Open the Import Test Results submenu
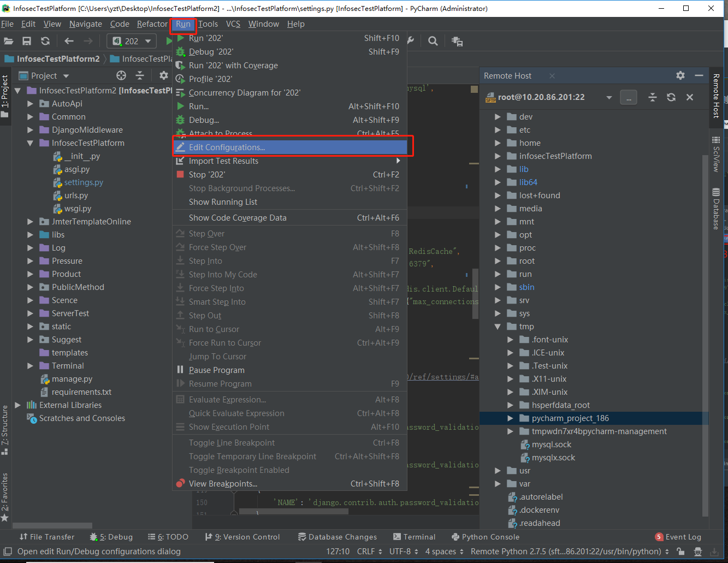The height and width of the screenshot is (563, 728). (290, 161)
